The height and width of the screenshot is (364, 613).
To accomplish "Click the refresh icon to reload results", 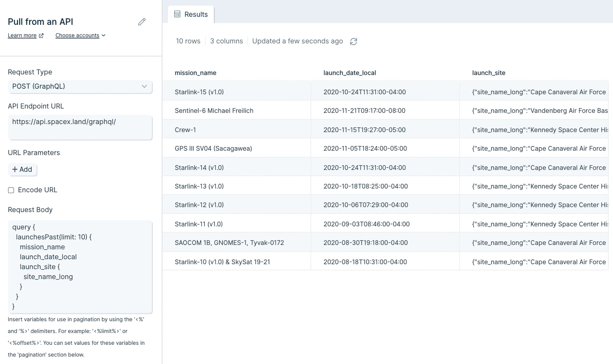I will (353, 41).
